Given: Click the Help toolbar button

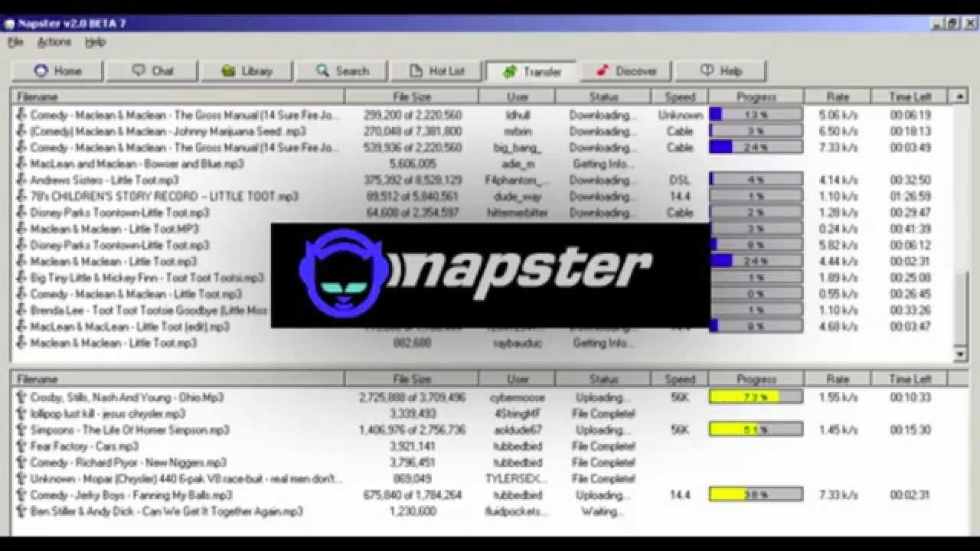Looking at the screenshot, I should (720, 71).
